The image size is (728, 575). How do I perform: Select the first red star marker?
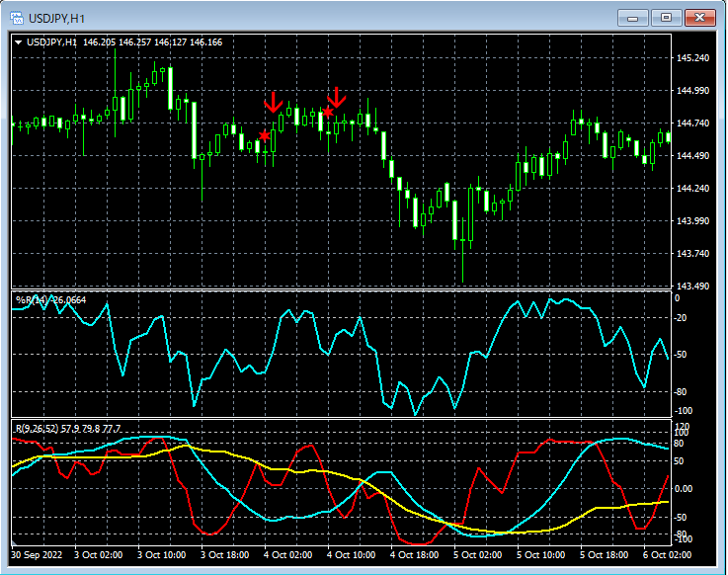point(264,135)
